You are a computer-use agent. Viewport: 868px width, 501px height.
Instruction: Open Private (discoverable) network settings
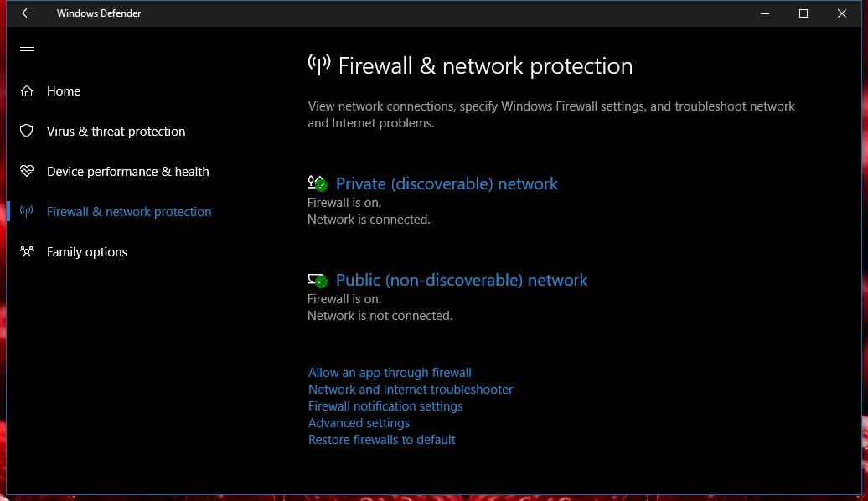[447, 183]
